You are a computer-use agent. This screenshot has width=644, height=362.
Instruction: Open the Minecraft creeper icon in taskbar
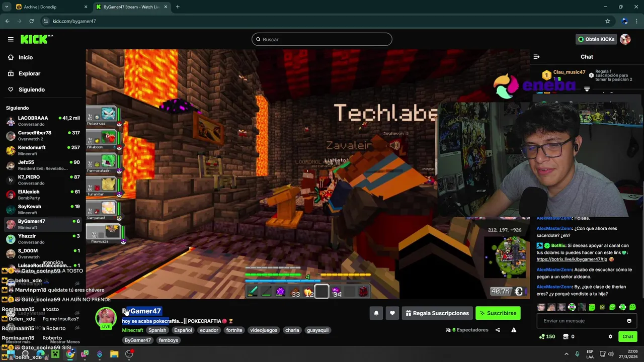click(x=55, y=354)
